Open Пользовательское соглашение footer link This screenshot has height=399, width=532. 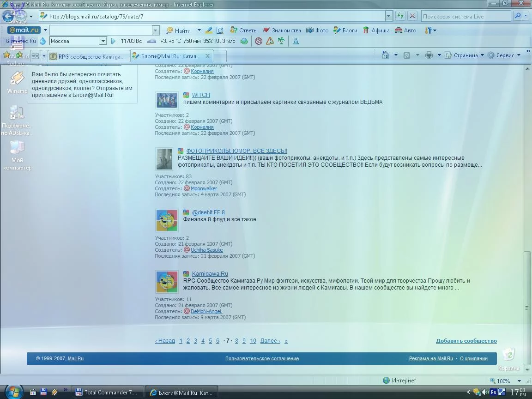point(262,359)
